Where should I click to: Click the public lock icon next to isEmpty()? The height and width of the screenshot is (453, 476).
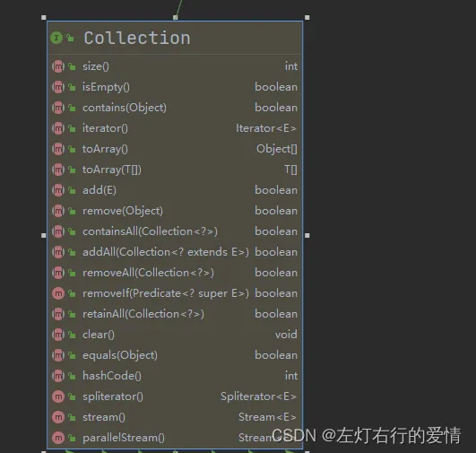(72, 87)
